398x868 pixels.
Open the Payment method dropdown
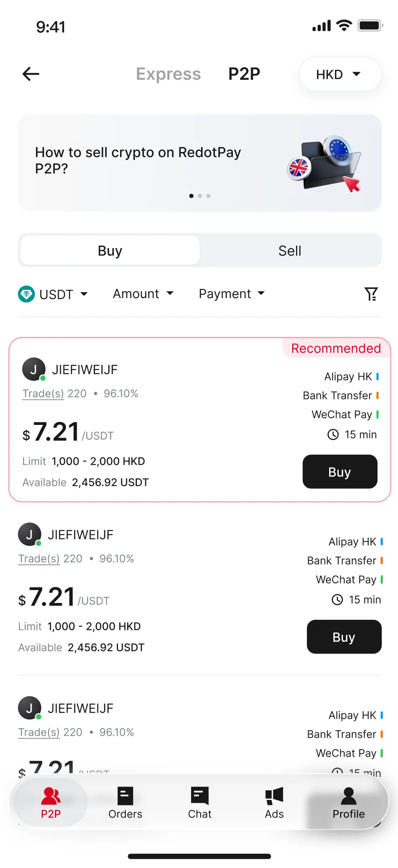coord(232,294)
